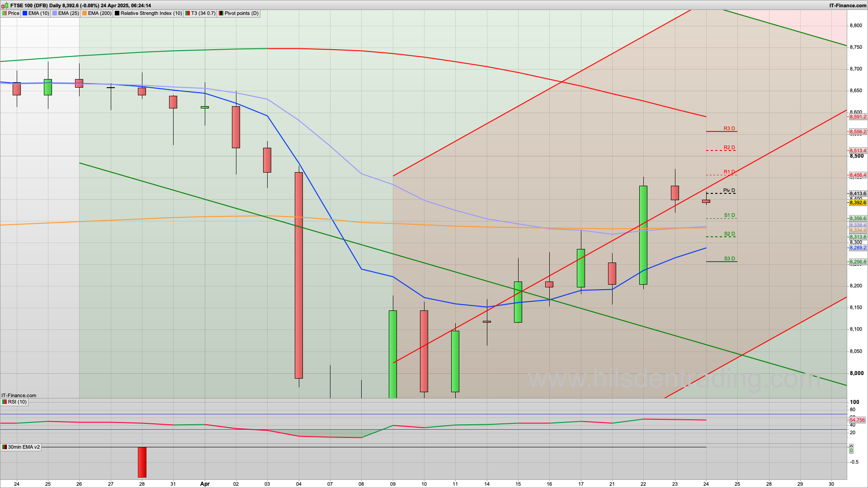Click the 8,000 price scale label
This screenshot has height=488, width=868.
(x=856, y=373)
